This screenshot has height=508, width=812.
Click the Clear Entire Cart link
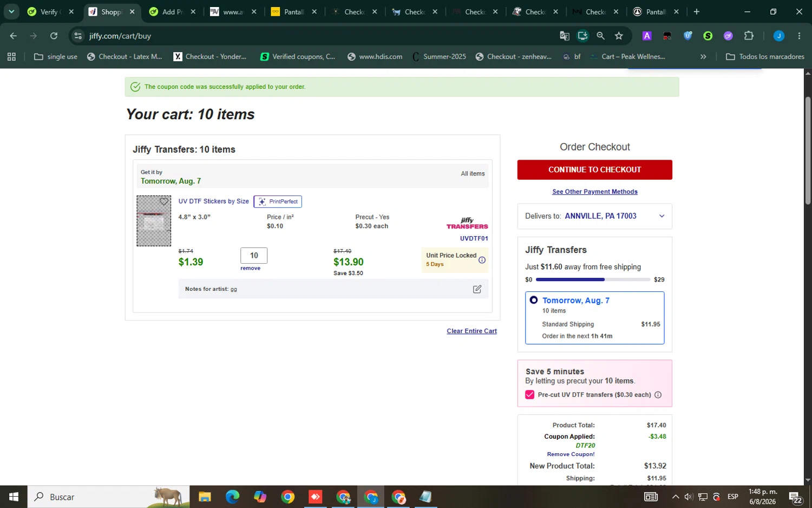(472, 331)
